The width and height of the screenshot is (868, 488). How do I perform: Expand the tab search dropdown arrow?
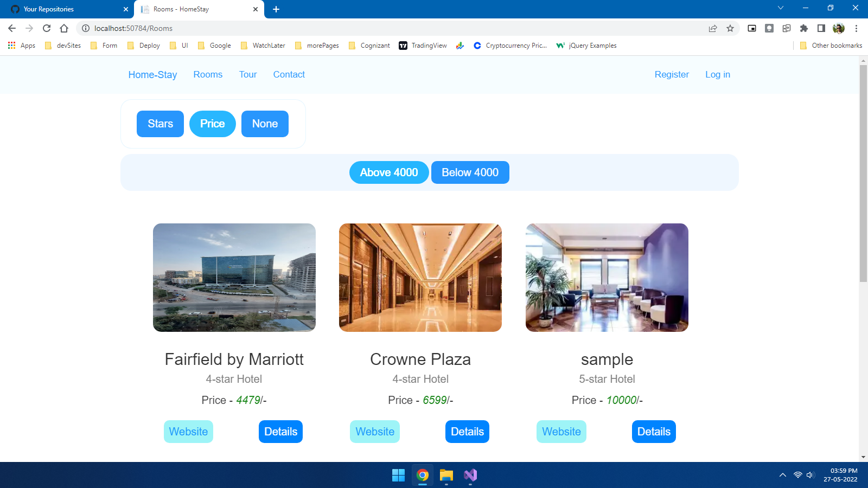[x=780, y=8]
